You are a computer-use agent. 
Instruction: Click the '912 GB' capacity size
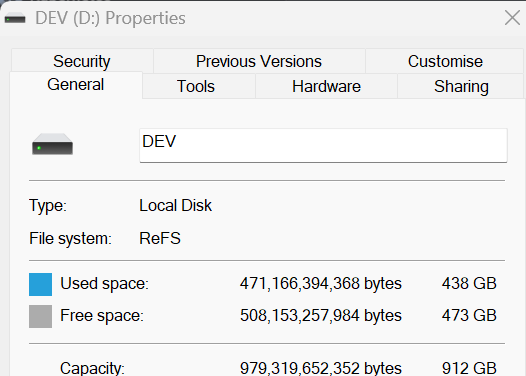pos(469,368)
